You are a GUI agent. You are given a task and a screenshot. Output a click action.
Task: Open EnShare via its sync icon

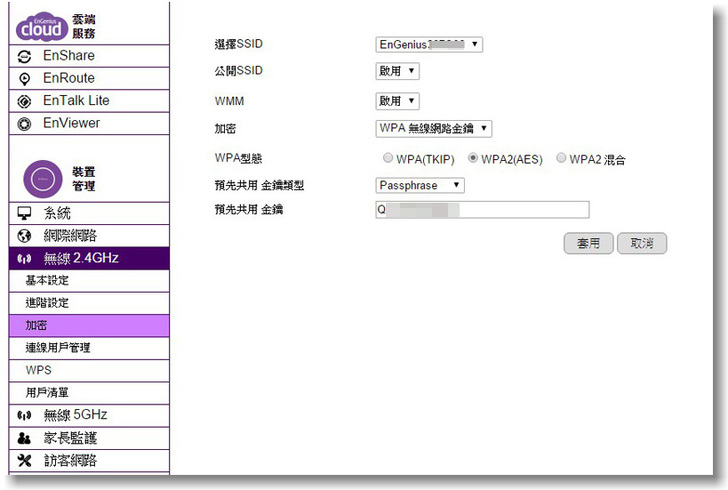tap(25, 56)
